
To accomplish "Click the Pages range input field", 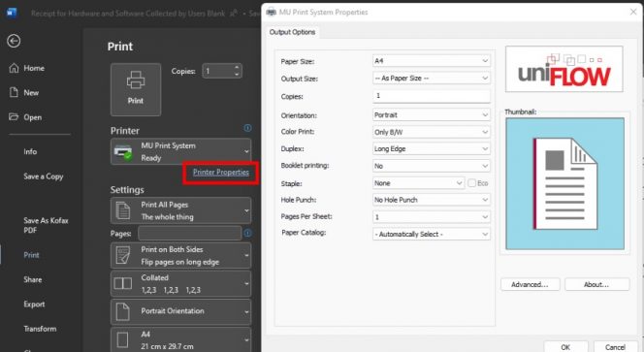I will pos(190,234).
